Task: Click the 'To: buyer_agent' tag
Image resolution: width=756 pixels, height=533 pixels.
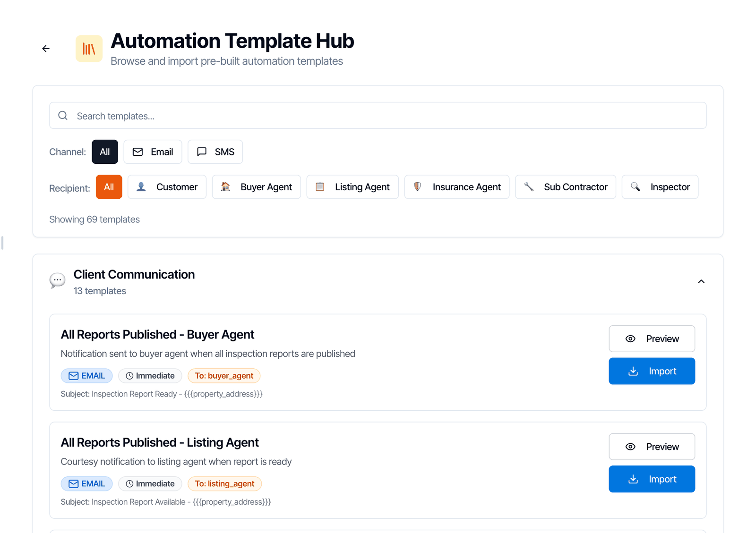Action: [224, 376]
